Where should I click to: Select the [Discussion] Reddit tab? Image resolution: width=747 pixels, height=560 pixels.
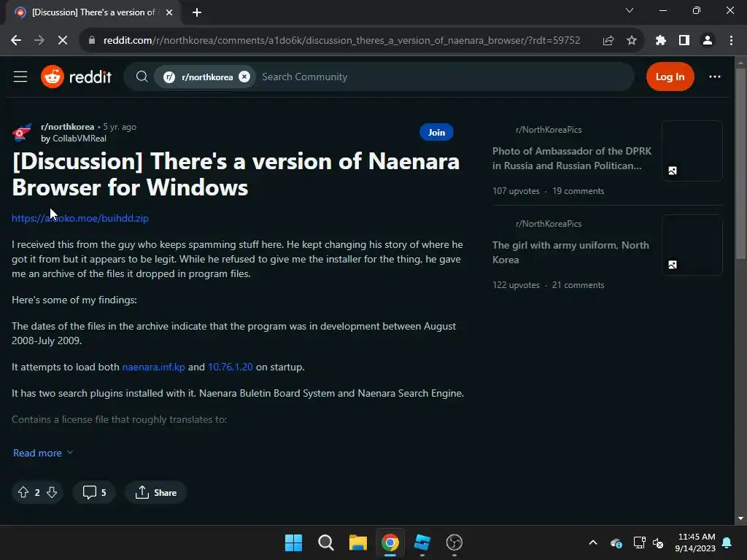(x=93, y=12)
